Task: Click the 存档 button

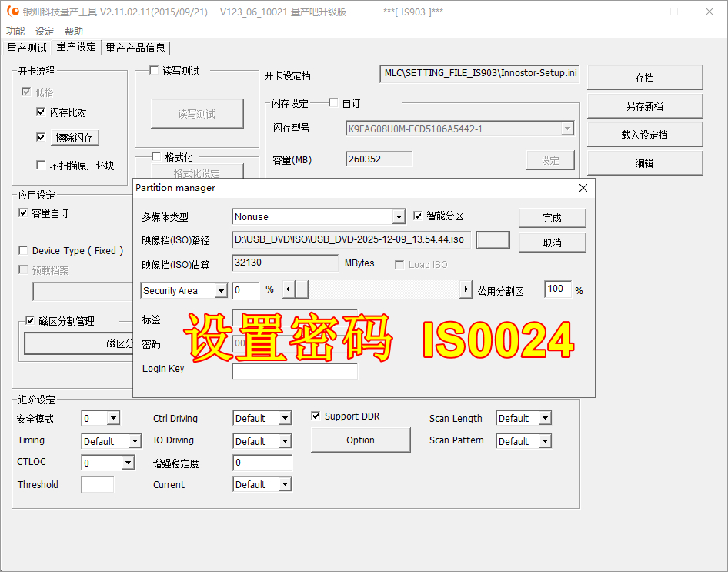Action: click(644, 78)
